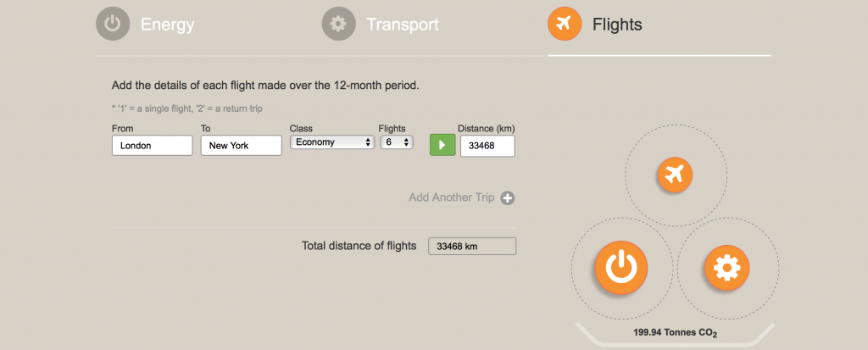Click the dotted circle around the airplane bubble
Screen dimensions: 868x350
tap(676, 175)
